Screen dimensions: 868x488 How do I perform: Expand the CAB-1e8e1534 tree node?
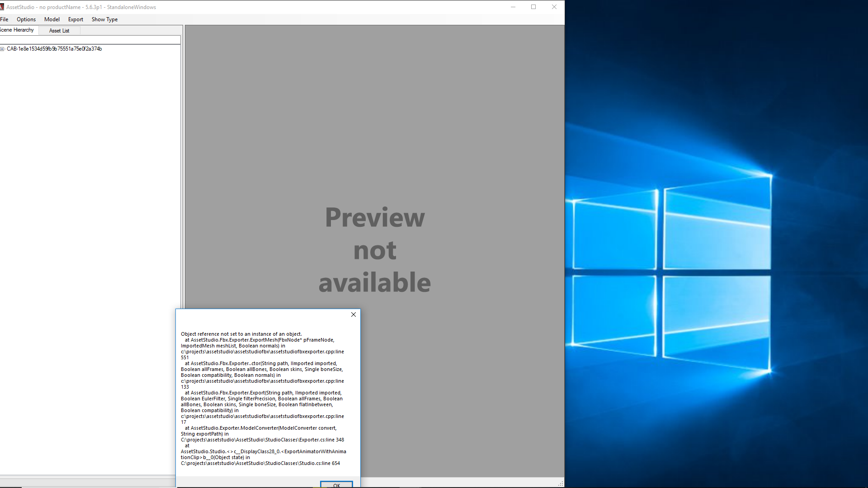pyautogui.click(x=3, y=48)
